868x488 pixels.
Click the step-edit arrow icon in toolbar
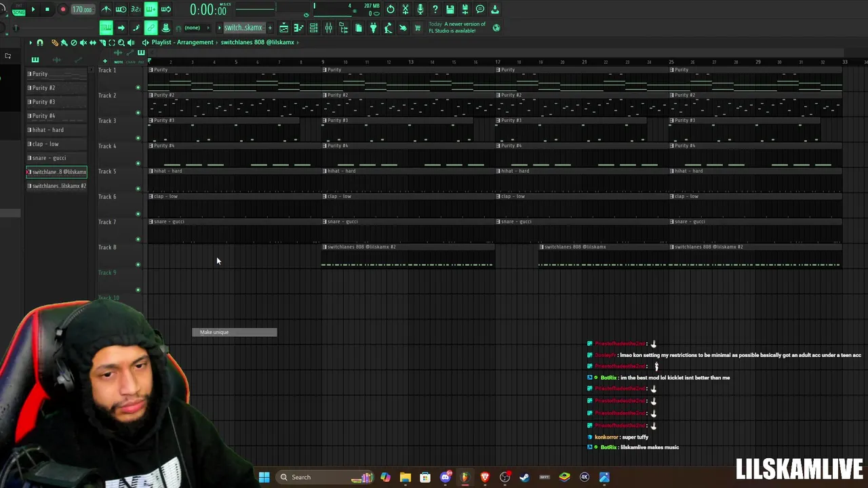tap(121, 28)
